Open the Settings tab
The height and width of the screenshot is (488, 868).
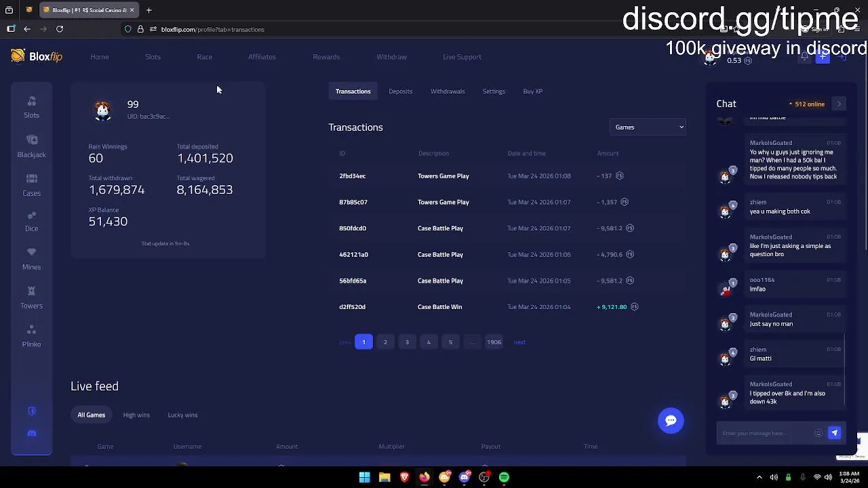coord(494,91)
